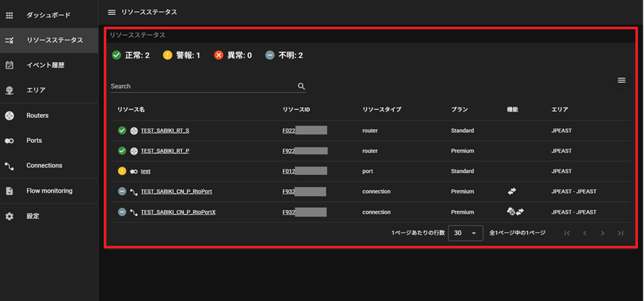Click unknown status icon of TEST_SABIKI_CN_P_RtoPort
Screen dimensions: 644x301
[x=122, y=191]
